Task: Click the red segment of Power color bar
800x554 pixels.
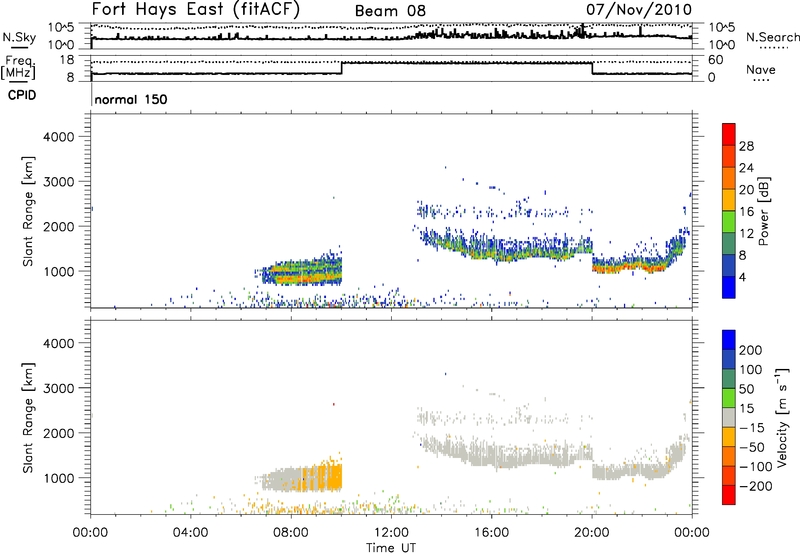Action: (x=729, y=134)
